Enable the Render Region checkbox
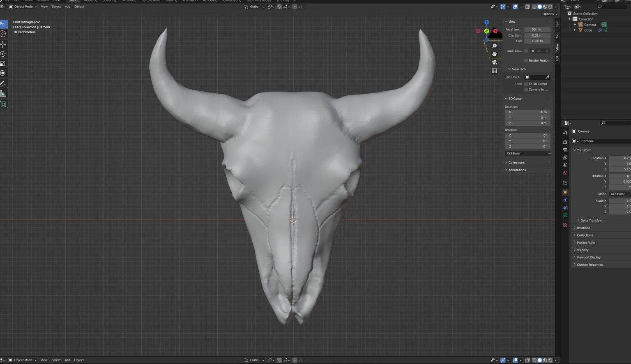This screenshot has height=364, width=631. pos(526,60)
